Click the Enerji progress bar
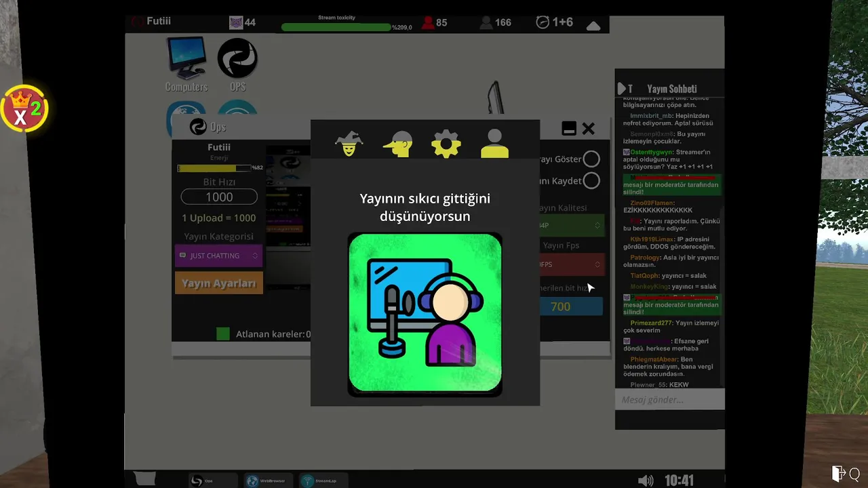The image size is (868, 488). pos(214,168)
